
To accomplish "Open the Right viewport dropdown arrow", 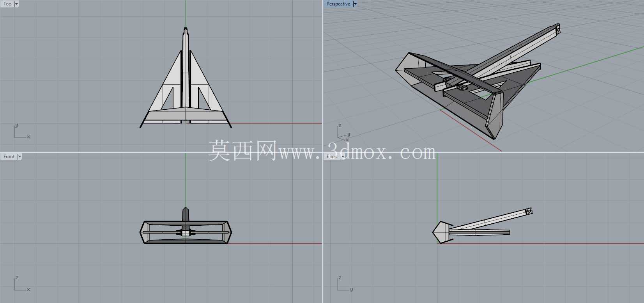I will tap(343, 157).
